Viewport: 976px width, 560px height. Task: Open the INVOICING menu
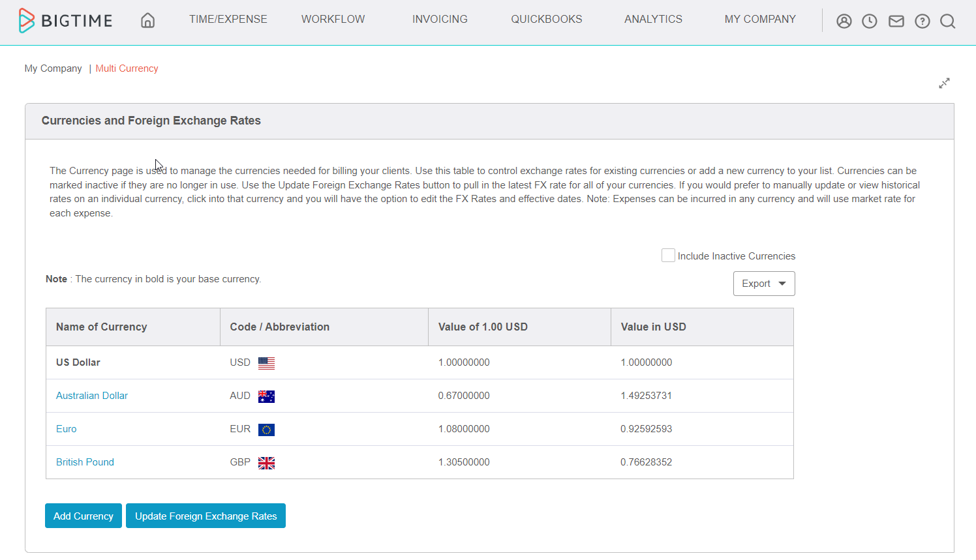440,20
